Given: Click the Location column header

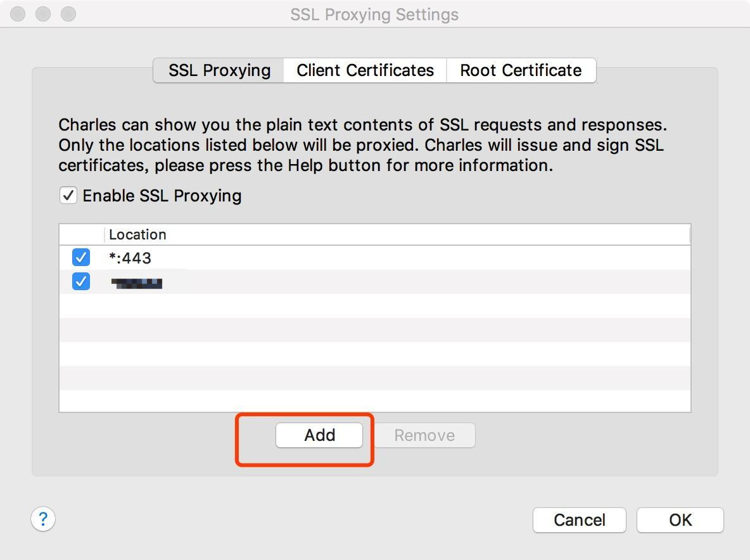Looking at the screenshot, I should (x=137, y=234).
